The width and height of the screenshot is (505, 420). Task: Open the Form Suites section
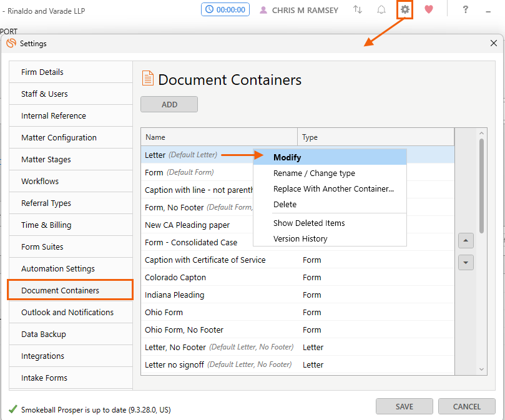(71, 247)
